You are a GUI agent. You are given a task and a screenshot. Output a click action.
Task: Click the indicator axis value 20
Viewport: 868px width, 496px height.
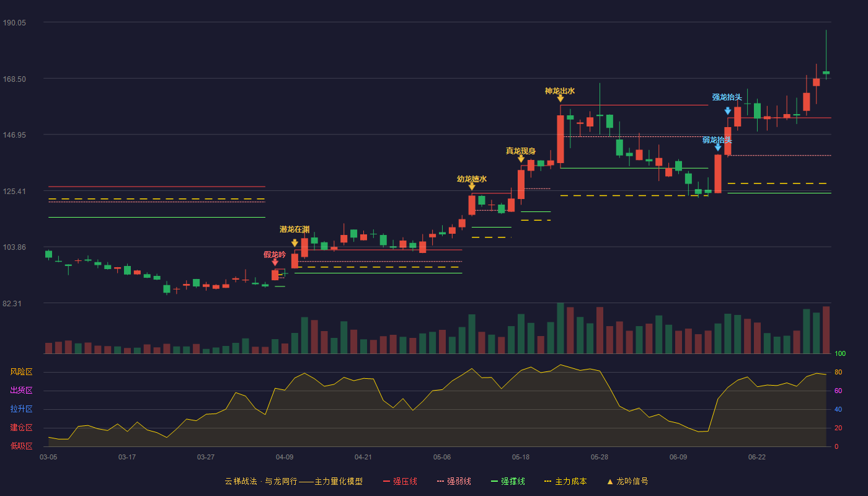838,428
